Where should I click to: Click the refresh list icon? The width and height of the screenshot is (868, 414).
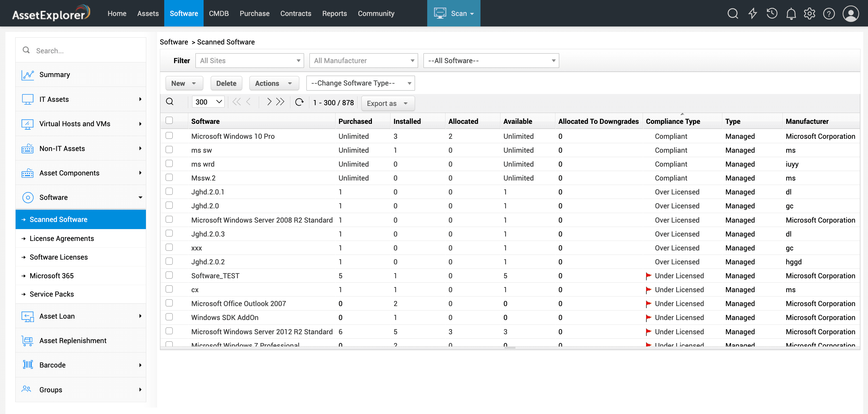point(299,102)
